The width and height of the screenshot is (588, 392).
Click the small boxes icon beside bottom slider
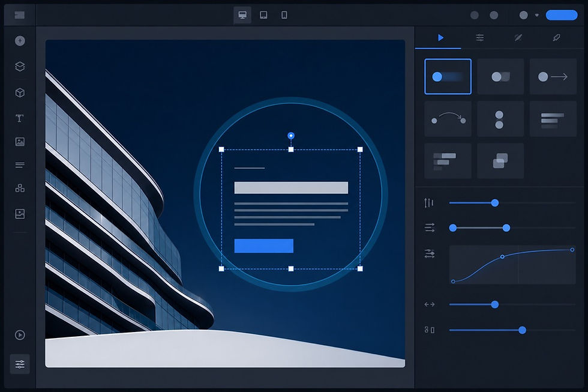click(430, 330)
